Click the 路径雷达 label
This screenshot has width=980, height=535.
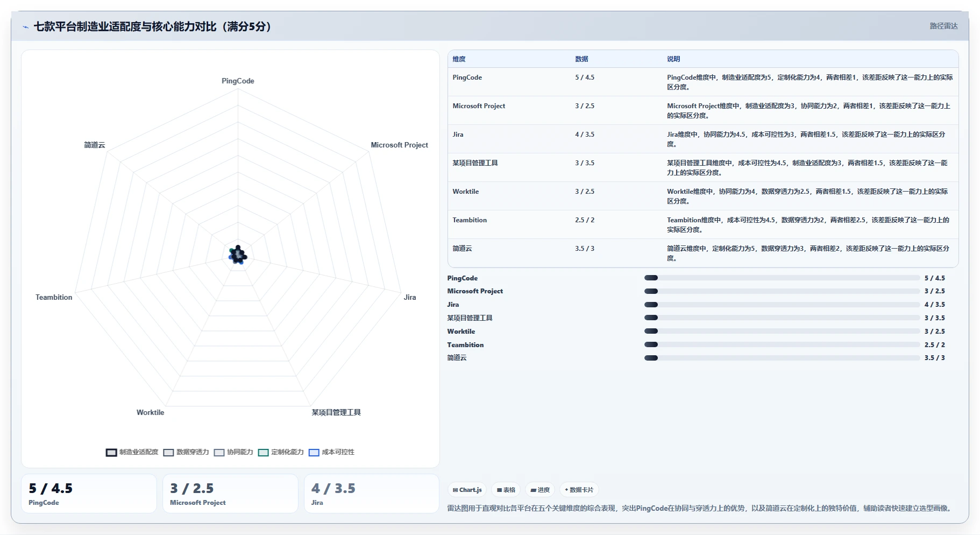click(943, 26)
